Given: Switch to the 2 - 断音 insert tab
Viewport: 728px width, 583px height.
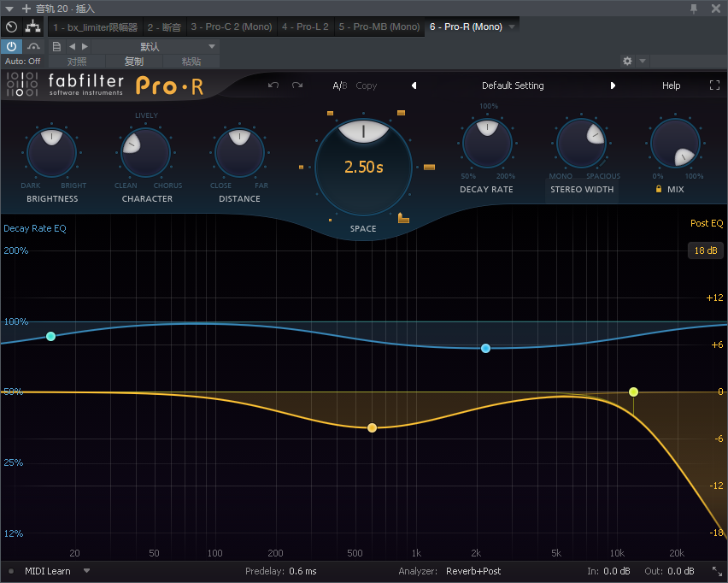Looking at the screenshot, I should [164, 27].
